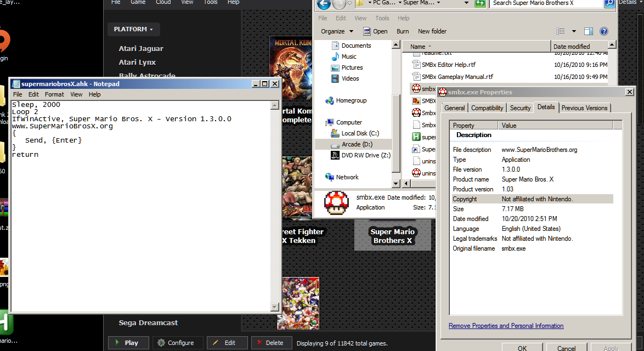This screenshot has width=644, height=351.
Task: Click the Delete button in LaunchBox
Action: [272, 343]
